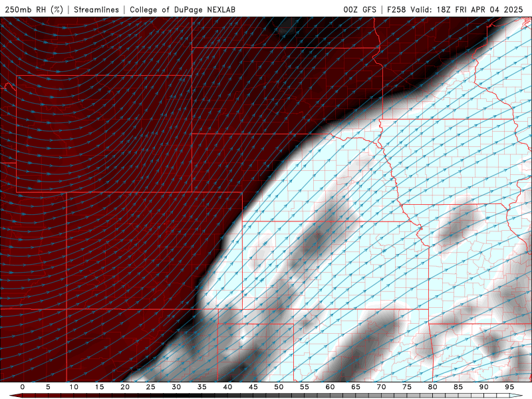The height and width of the screenshot is (399, 532).
Task: Click the "80" label on the color scale
Action: pos(433,387)
